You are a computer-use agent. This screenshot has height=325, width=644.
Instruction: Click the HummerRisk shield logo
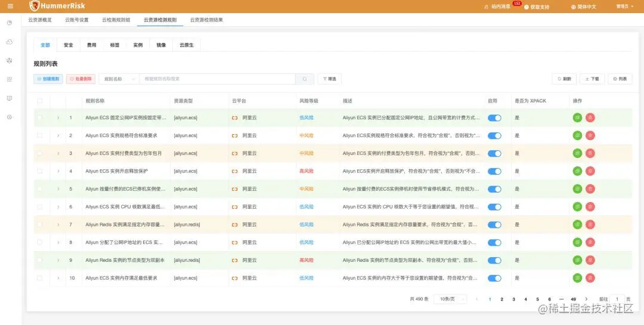click(x=35, y=6)
